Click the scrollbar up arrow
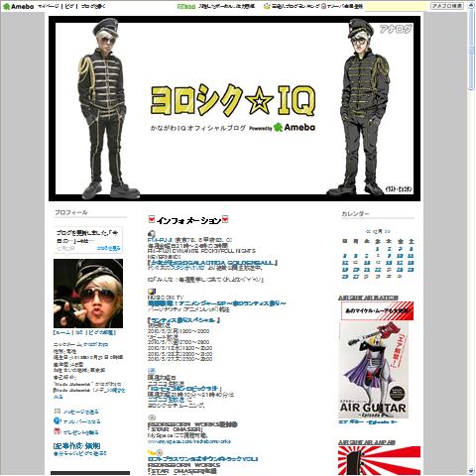This screenshot has width=476, height=476. coord(471,4)
